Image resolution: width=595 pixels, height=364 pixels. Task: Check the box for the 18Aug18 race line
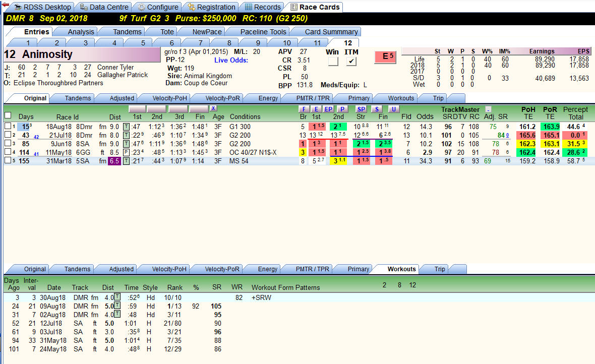click(x=8, y=126)
